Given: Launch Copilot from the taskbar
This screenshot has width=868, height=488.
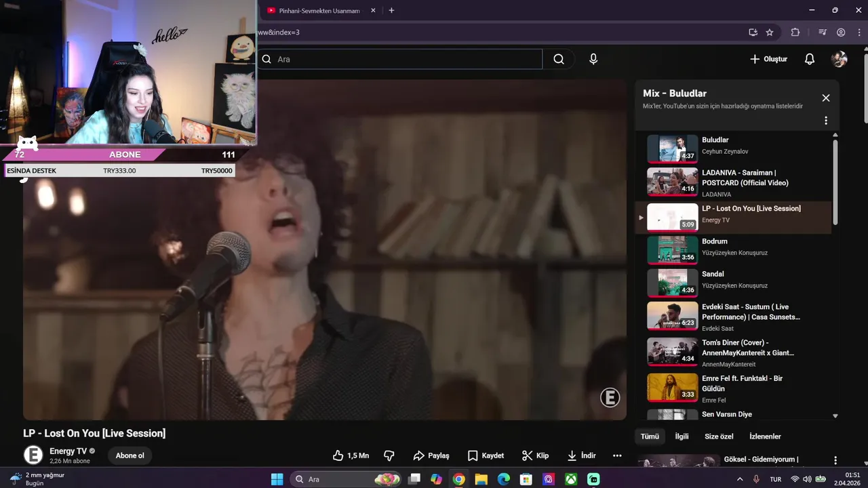Looking at the screenshot, I should (436, 479).
